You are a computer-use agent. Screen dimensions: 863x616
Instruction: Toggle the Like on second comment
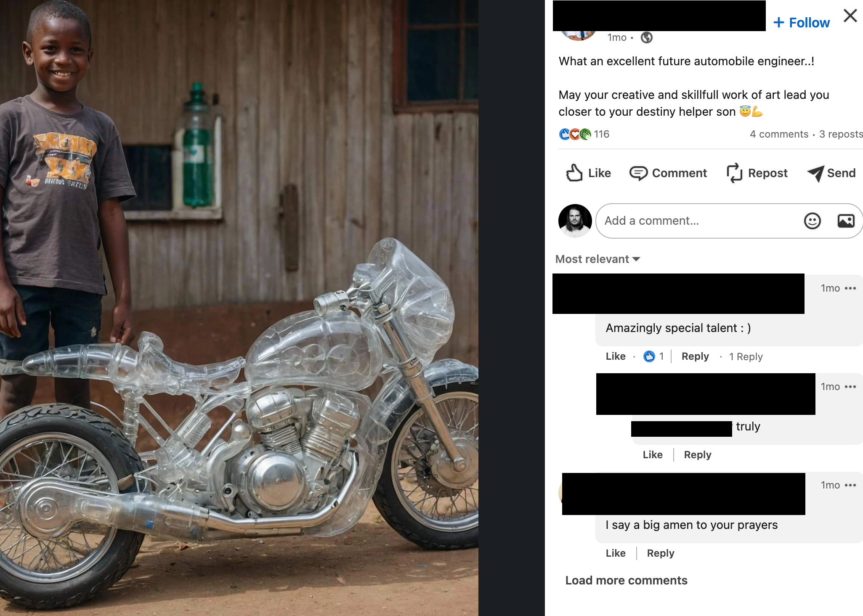pos(652,454)
